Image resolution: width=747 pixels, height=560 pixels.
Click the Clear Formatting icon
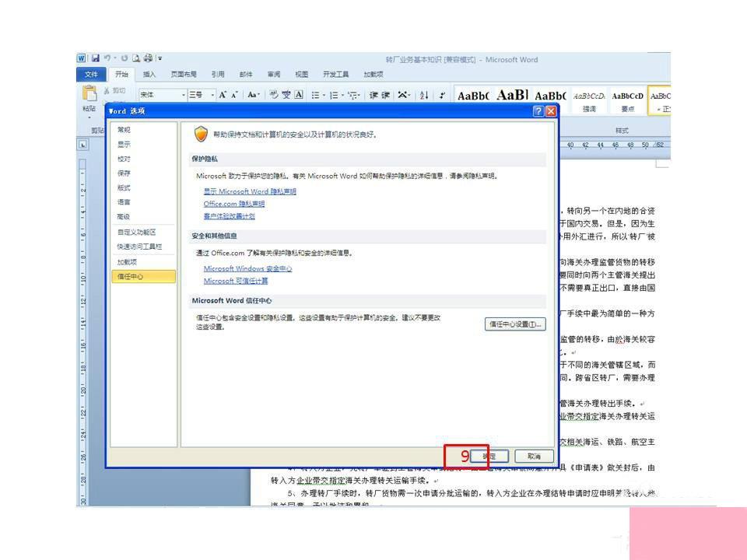coord(273,95)
